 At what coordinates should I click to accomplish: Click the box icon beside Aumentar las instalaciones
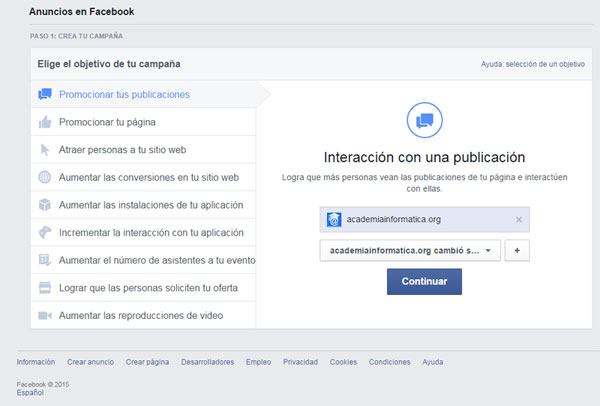point(45,205)
